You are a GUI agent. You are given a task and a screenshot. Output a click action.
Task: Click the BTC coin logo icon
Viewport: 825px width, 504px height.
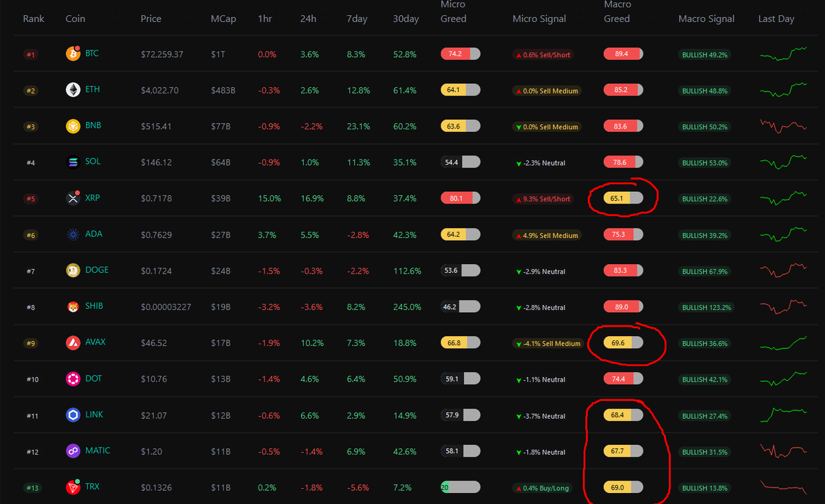pyautogui.click(x=73, y=54)
